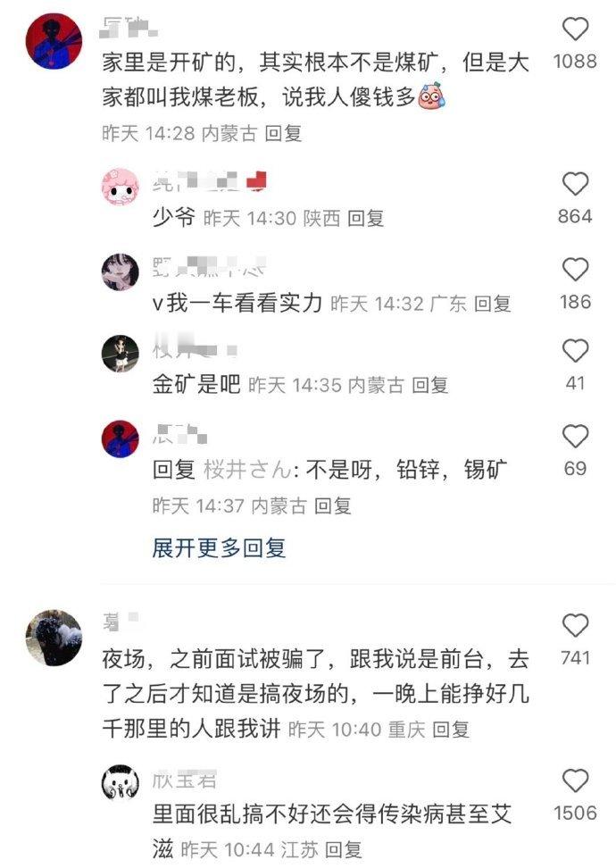
Task: Tap the heart beside 186 likes
Action: (575, 270)
